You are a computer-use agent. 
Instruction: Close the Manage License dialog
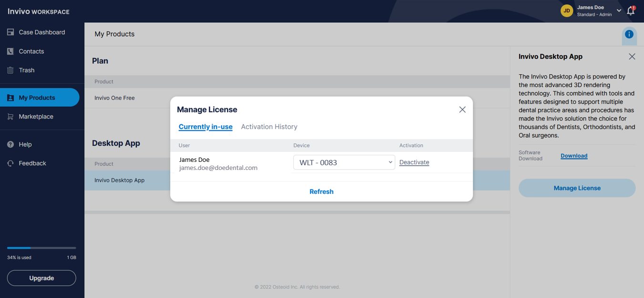[x=462, y=109]
